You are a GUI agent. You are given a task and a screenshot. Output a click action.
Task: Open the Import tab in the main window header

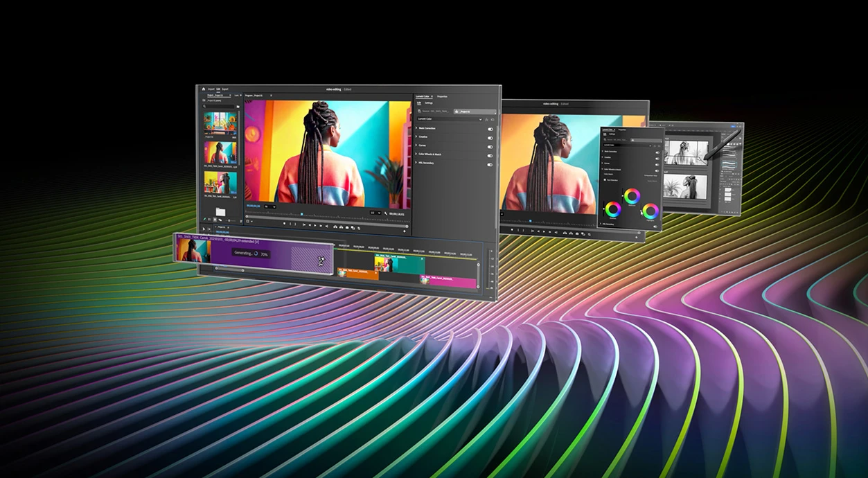pyautogui.click(x=211, y=89)
